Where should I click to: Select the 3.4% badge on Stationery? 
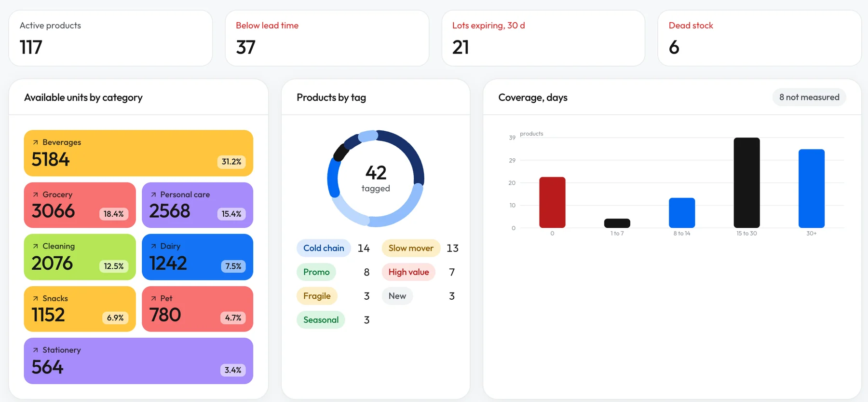pos(233,370)
